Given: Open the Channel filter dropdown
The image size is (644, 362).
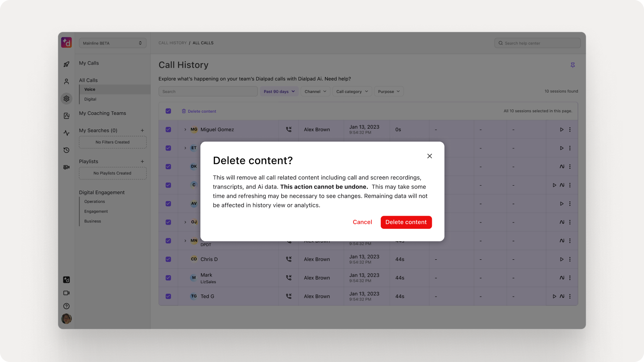Looking at the screenshot, I should coord(315,91).
